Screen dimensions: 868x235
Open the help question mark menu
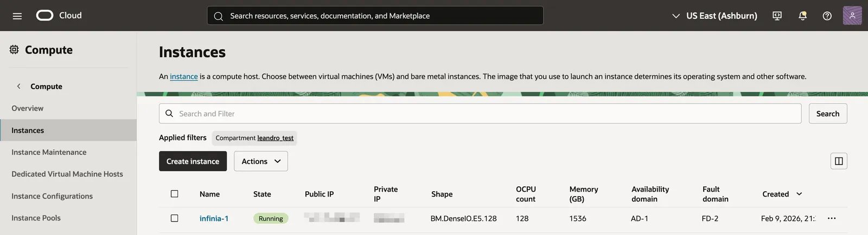click(827, 16)
